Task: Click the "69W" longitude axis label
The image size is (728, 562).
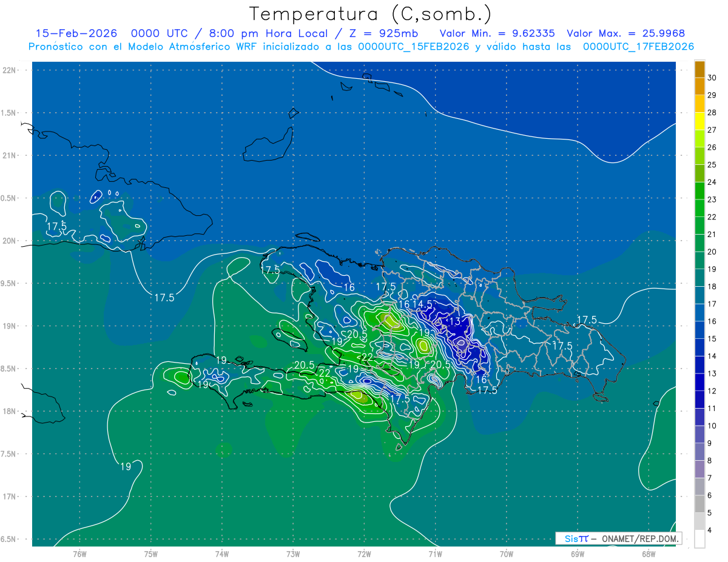Action: pos(578,554)
